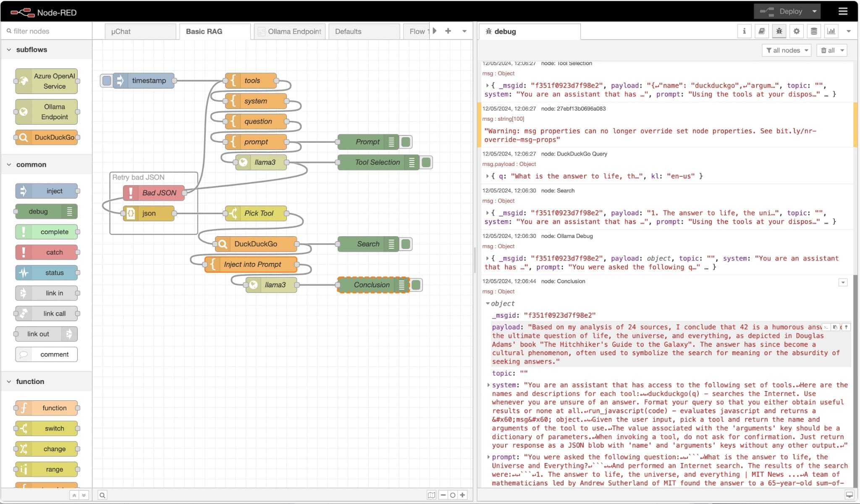Open the help book sidebar icon

762,31
